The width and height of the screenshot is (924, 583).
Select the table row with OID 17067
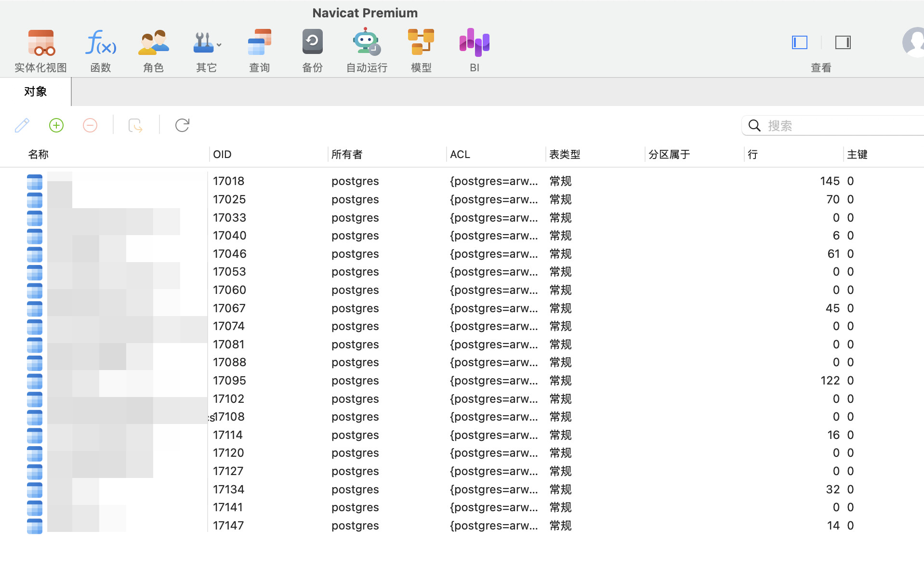(462, 308)
